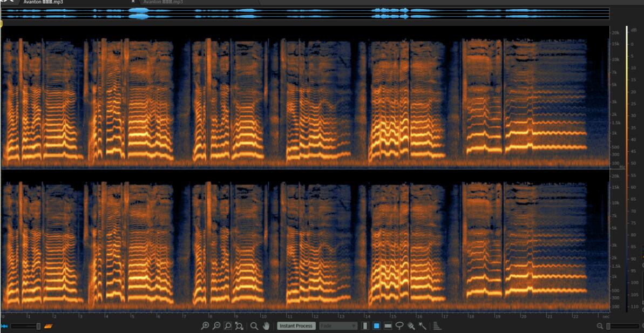Viewport: 644px width, 333px height.
Task: Pick the Lasso selection tool
Action: click(400, 326)
